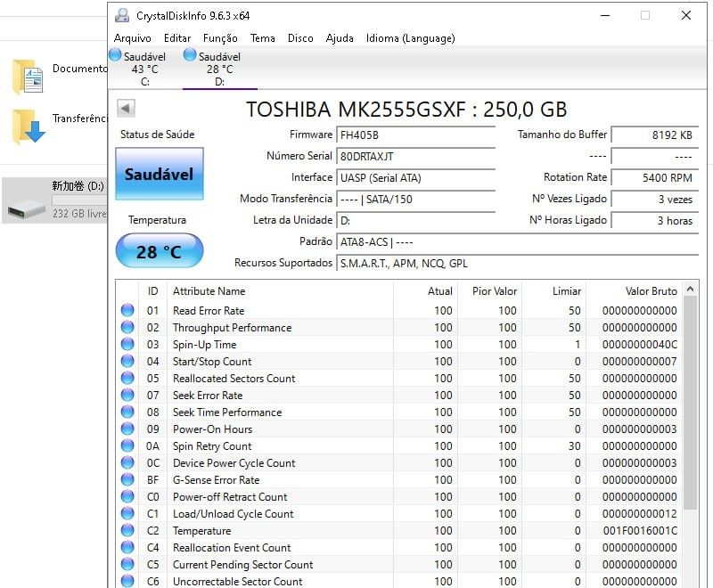
Task: Click the status orb for Read Error Rate
Action: [x=127, y=310]
